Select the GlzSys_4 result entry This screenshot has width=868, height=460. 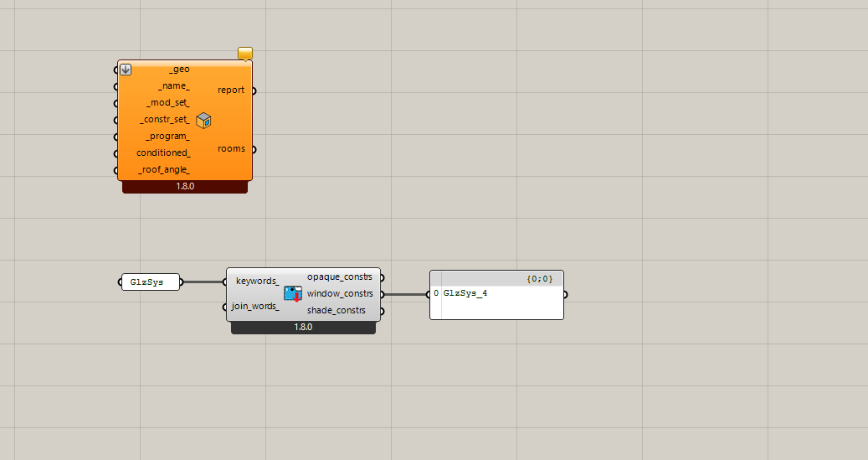click(465, 293)
